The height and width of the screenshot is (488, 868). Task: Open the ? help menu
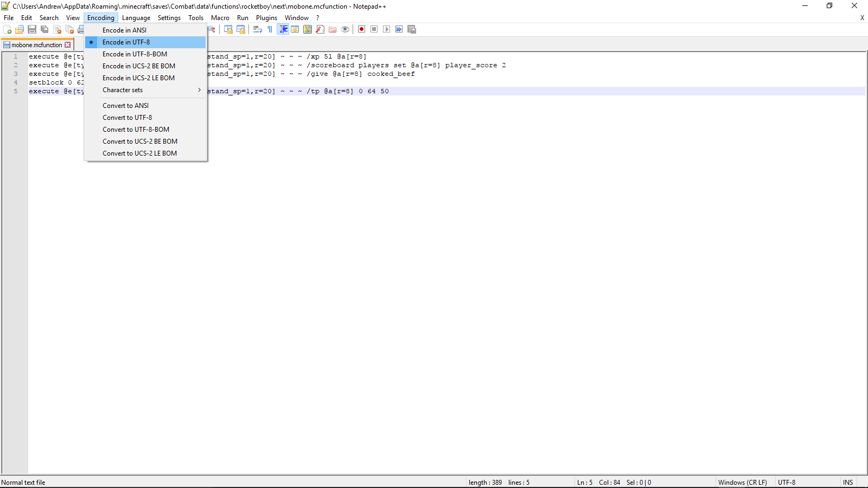point(318,18)
